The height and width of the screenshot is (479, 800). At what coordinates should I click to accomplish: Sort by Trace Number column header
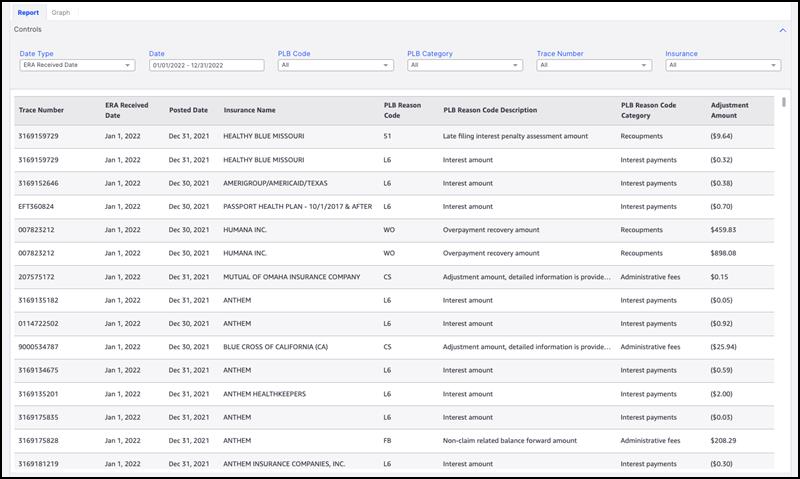pyautogui.click(x=41, y=110)
